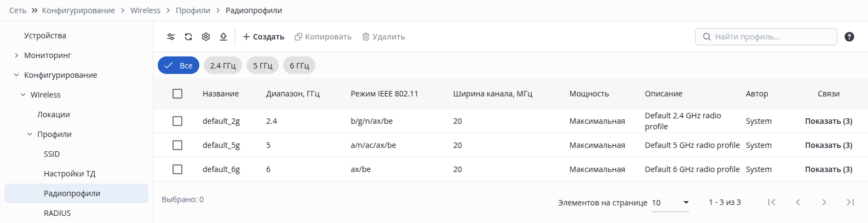Expand the Мониторинг tree node
Screen dimensions: 868x223
(x=16, y=55)
